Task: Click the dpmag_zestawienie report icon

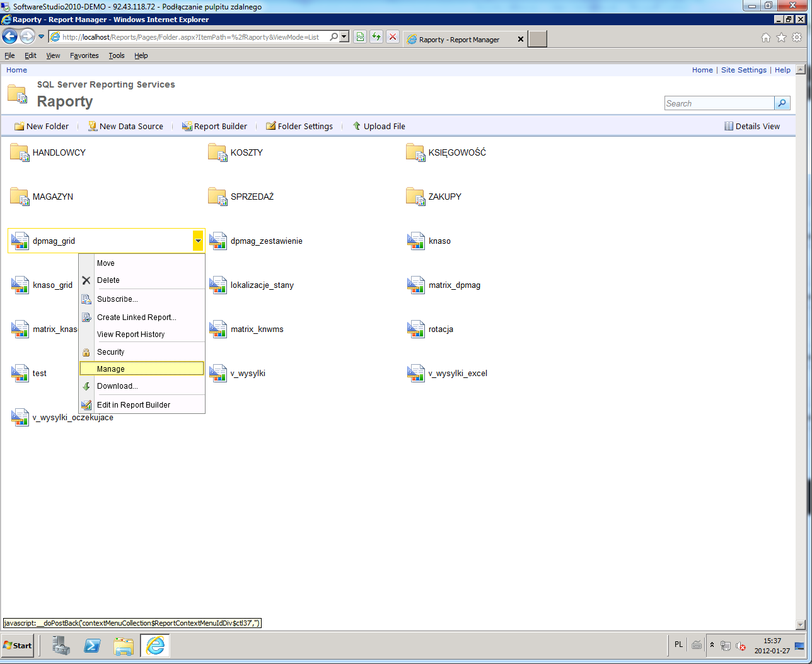Action: 218,241
